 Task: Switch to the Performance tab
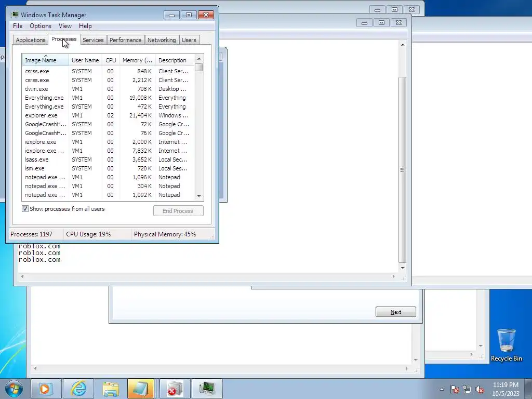pyautogui.click(x=126, y=40)
